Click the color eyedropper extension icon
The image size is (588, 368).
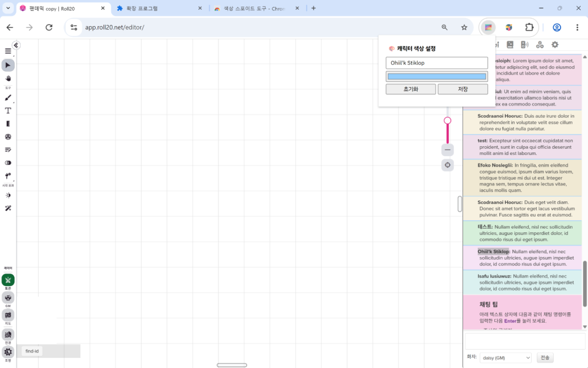(x=509, y=28)
